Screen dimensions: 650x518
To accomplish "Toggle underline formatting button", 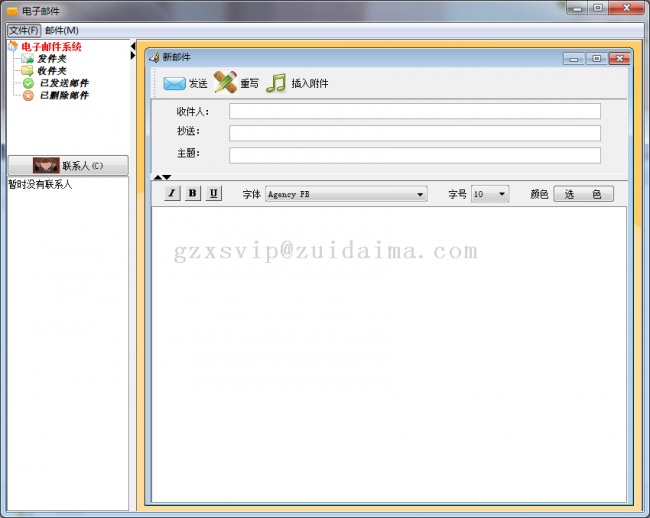I will click(214, 193).
